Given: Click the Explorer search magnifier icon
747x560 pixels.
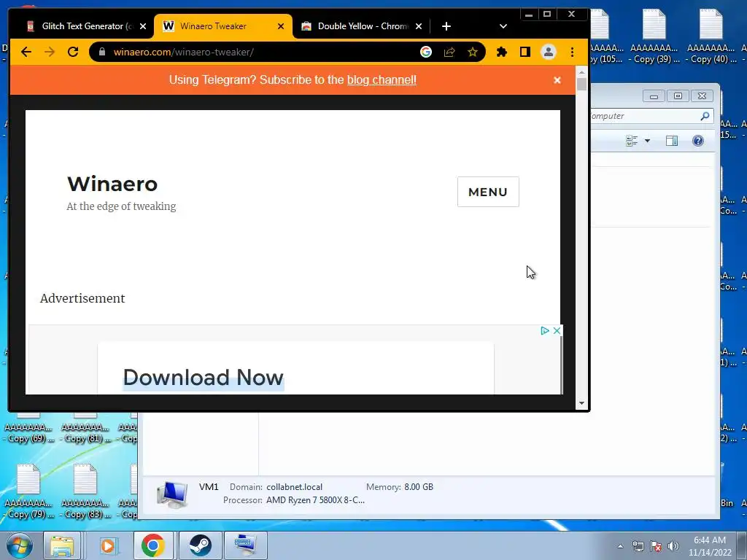Looking at the screenshot, I should pos(705,116).
